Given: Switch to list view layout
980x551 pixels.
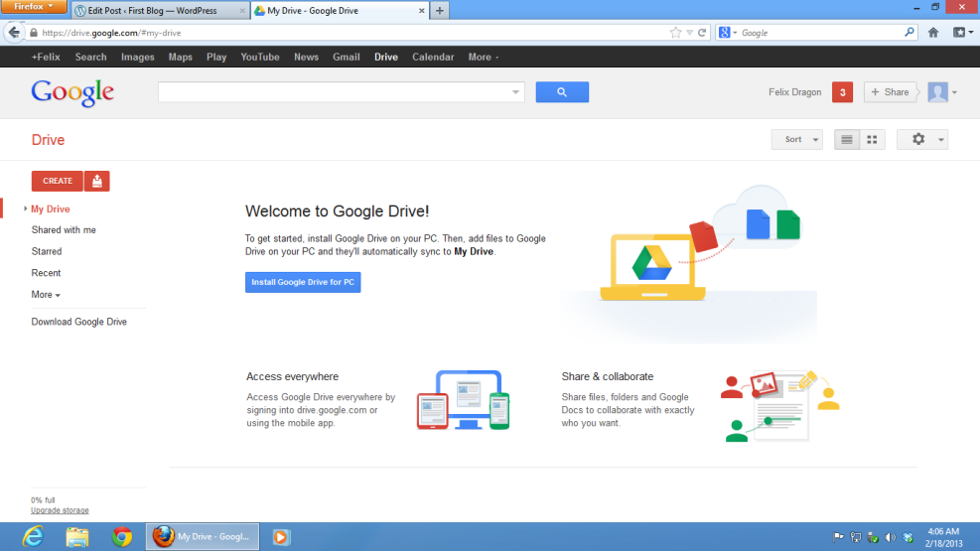Looking at the screenshot, I should click(x=846, y=140).
